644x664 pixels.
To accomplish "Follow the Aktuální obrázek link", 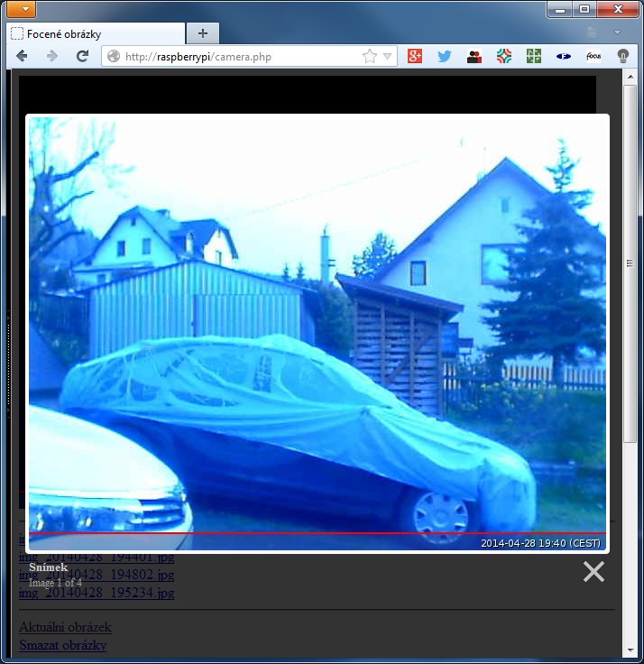I will 66,627.
